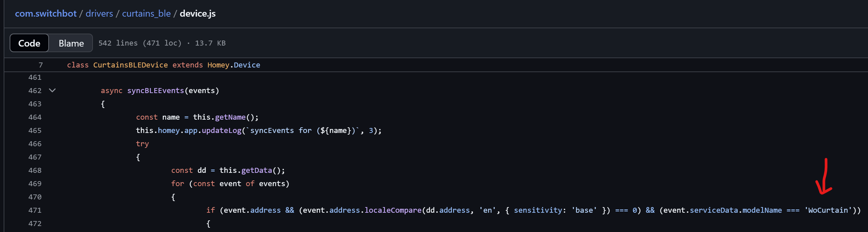Click the device.js file name
The height and width of the screenshot is (232, 868).
198,13
